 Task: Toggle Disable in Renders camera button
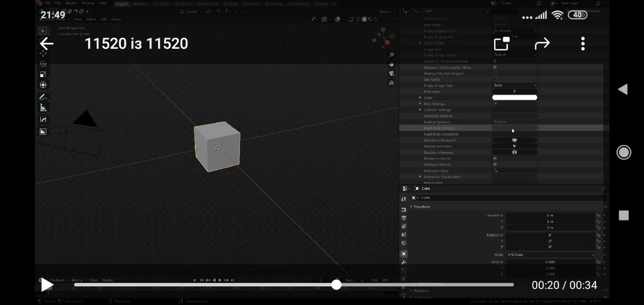[x=514, y=152]
